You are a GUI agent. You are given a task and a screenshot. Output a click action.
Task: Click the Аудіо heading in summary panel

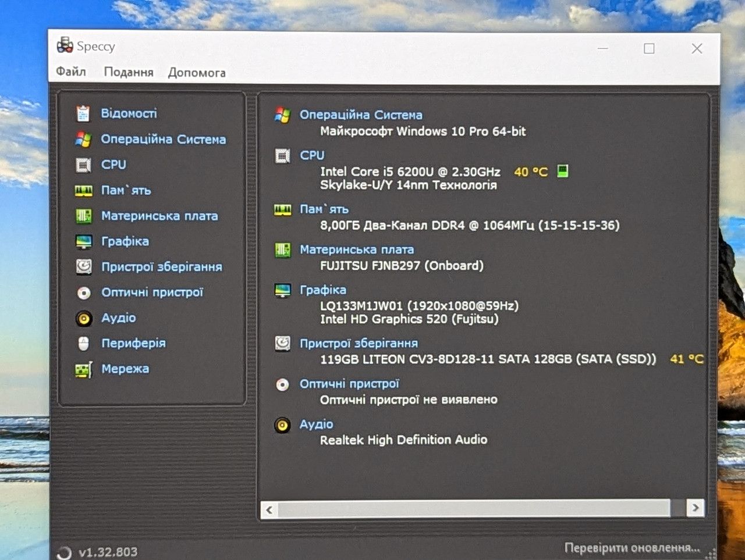click(x=316, y=425)
